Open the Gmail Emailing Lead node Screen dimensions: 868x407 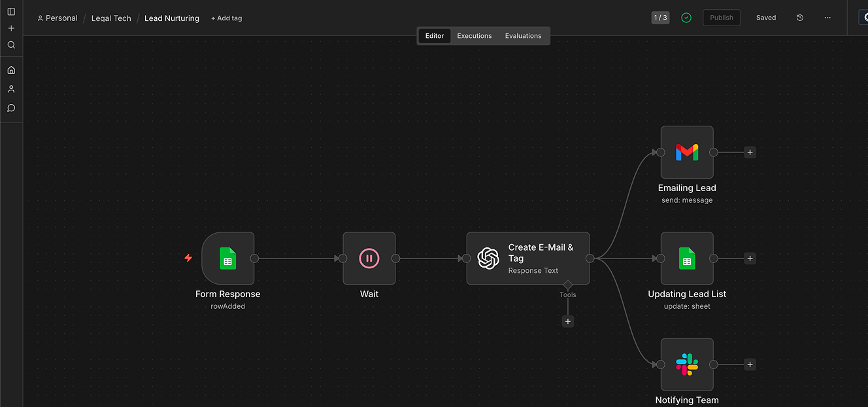(687, 152)
